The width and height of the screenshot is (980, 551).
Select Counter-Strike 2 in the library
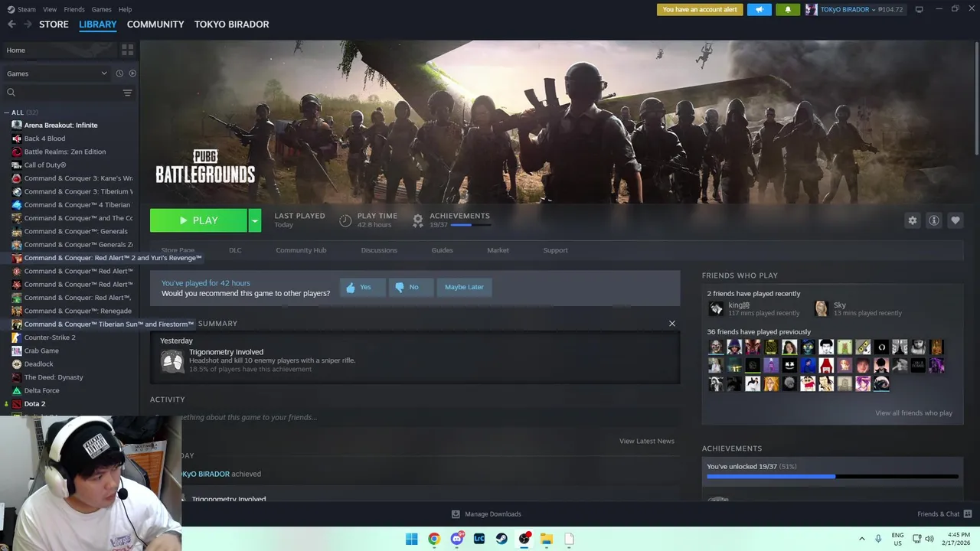pyautogui.click(x=50, y=337)
